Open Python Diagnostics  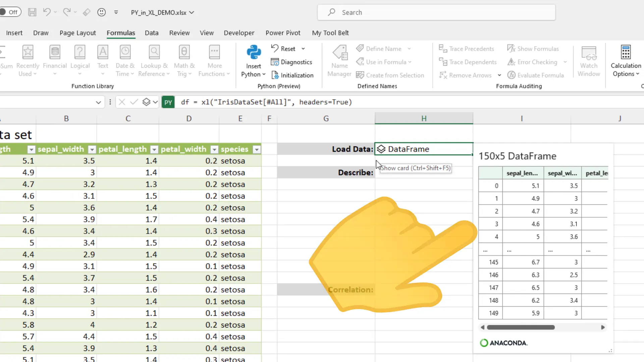point(291,62)
